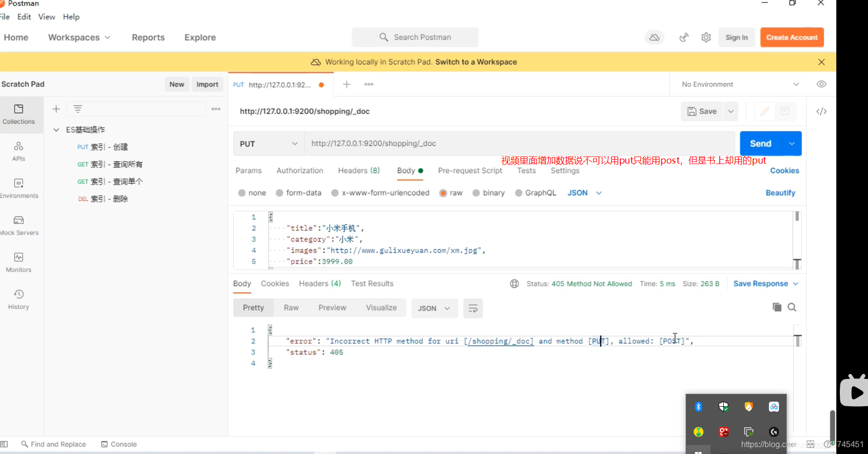
Task: Open the APIs sidebar panel
Action: (x=19, y=152)
